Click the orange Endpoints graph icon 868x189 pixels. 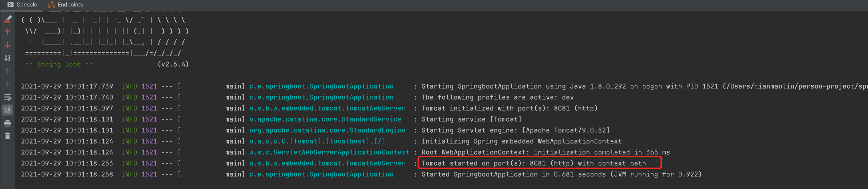coord(51,5)
